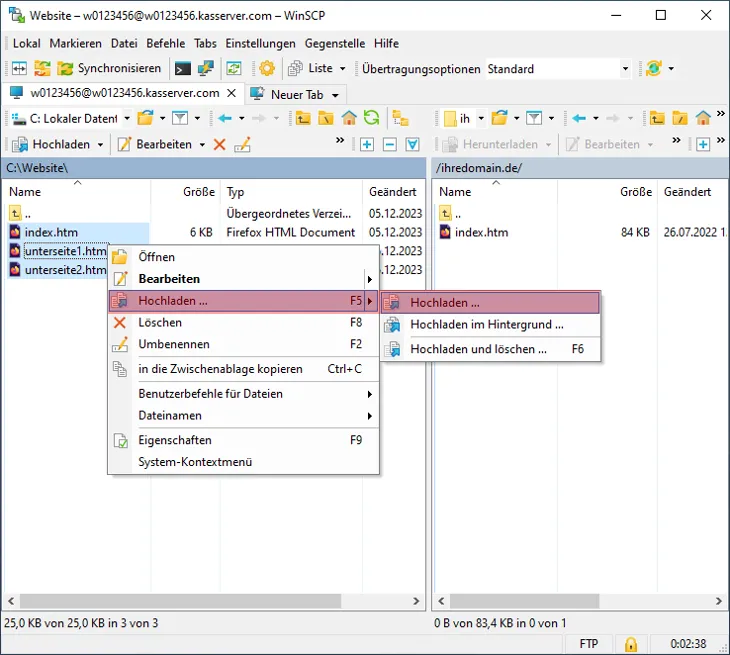This screenshot has width=730, height=655.
Task: Refresh the local panel with green arrows
Action: click(372, 118)
